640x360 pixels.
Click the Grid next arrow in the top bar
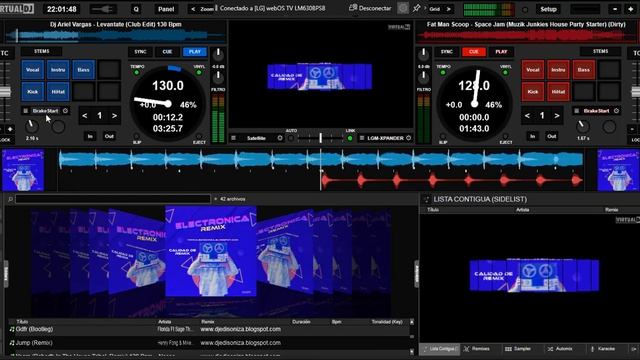click(449, 9)
